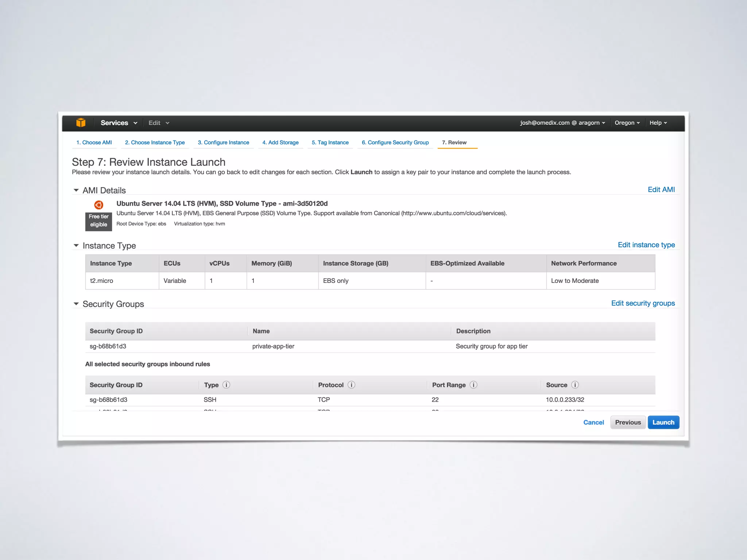Screen dimensions: 747x560
Task: Click info icon next to Type column
Action: 226,385
